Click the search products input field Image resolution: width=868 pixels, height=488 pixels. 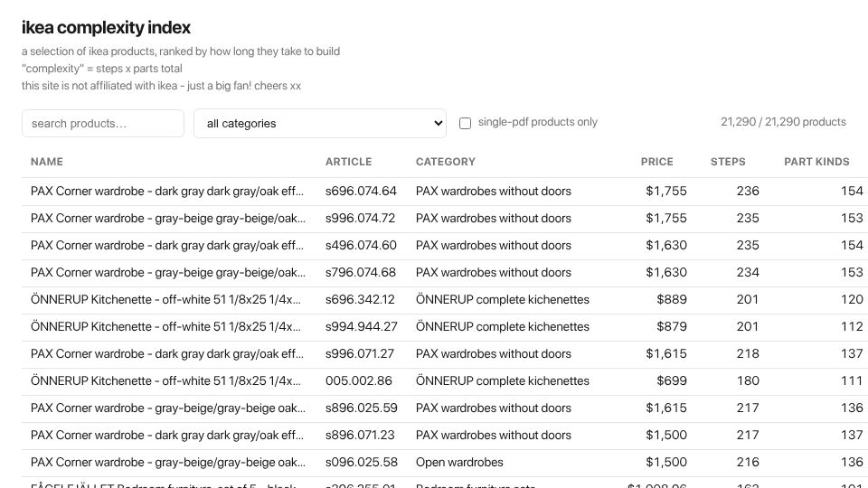click(103, 124)
